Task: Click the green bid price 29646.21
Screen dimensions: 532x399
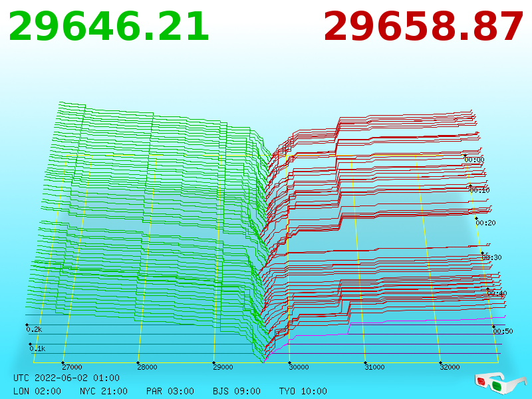Action: [x=108, y=27]
